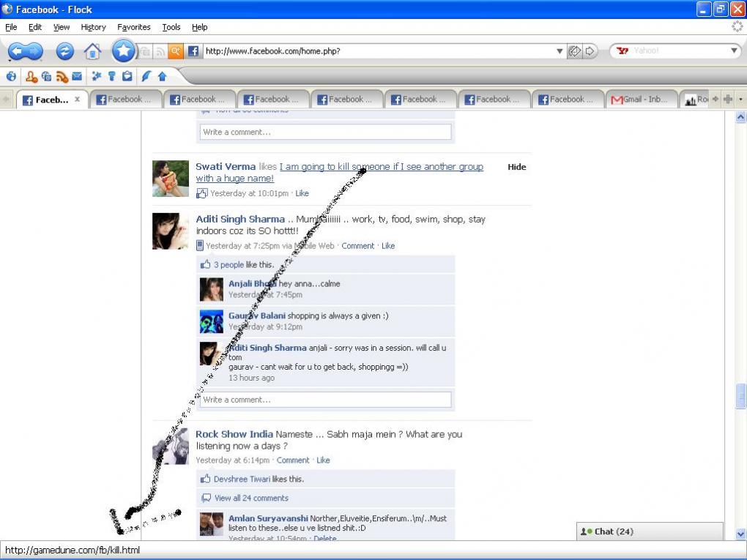Open the Edit menu

34,27
